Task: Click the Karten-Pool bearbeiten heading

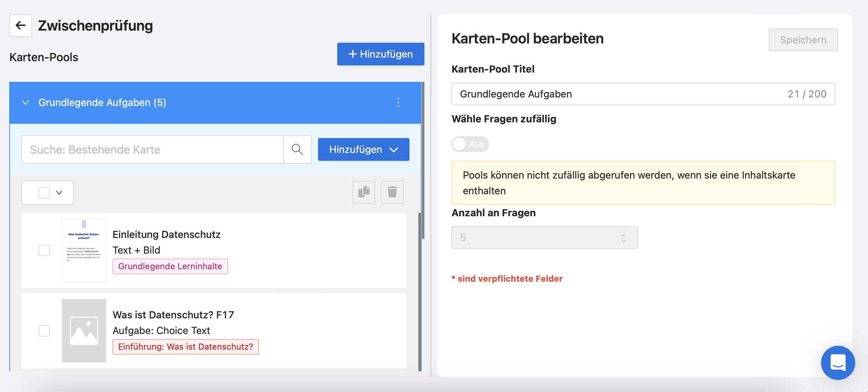Action: (528, 38)
